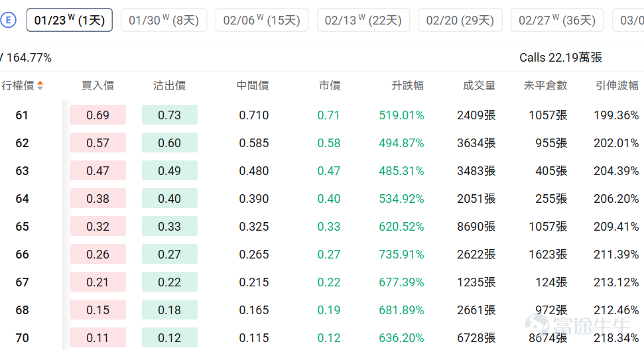644x350 pixels.
Task: Click bid price 0.26 for strike 66
Action: coord(97,255)
